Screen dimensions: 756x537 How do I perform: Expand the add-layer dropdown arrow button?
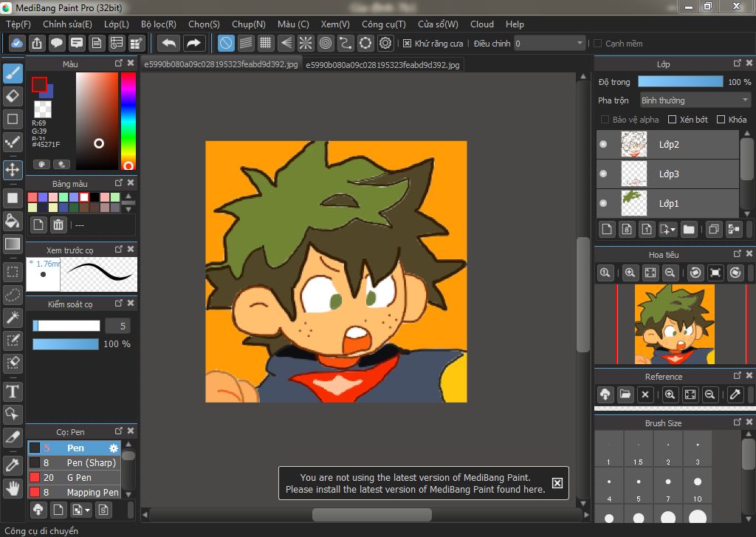[x=667, y=229]
